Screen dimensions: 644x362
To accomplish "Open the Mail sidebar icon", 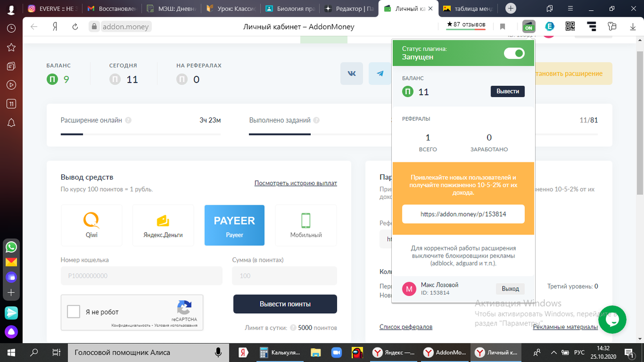I will tap(11, 262).
